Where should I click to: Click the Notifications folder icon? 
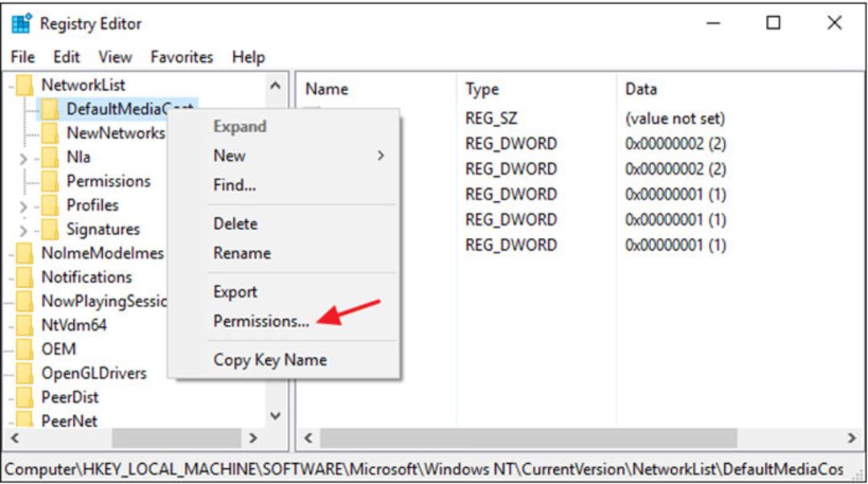click(24, 277)
